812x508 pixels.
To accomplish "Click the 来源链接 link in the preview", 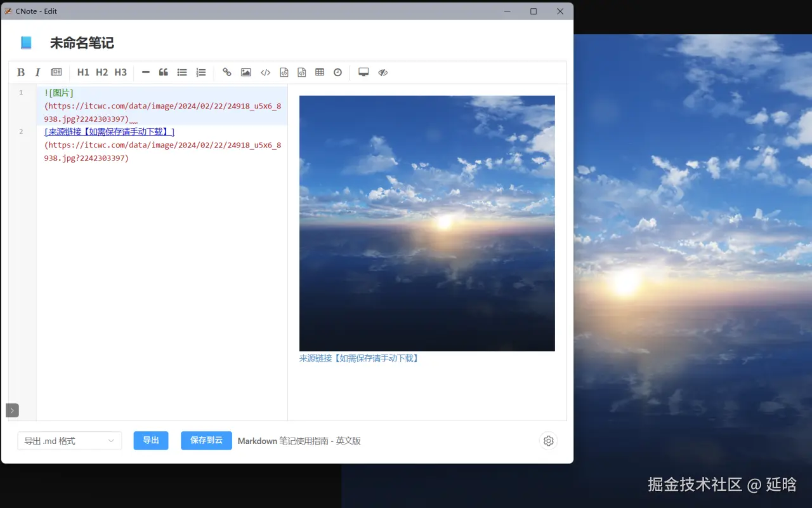I will coord(359,358).
